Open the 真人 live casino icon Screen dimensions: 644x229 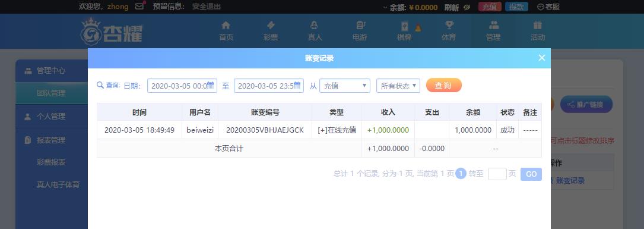click(x=315, y=25)
